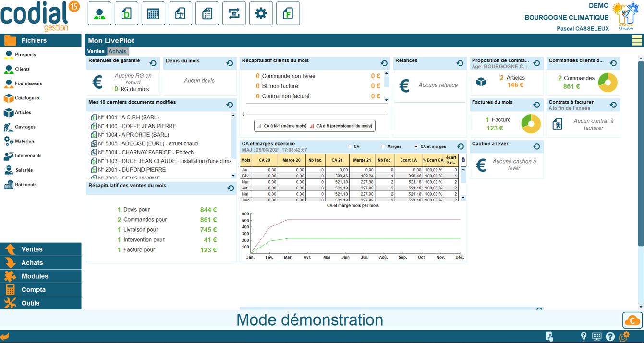Refresh the Relances widget
Viewport: 644px width, 343px height.
[460, 63]
